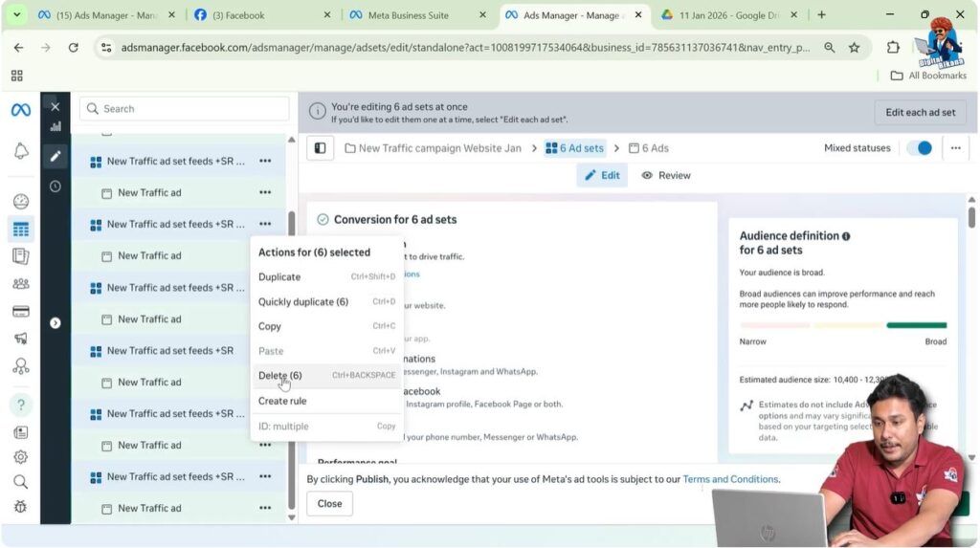Viewport: 980px width, 548px height.
Task: Open the Billing card icon in sidebar
Action: pos(20,311)
